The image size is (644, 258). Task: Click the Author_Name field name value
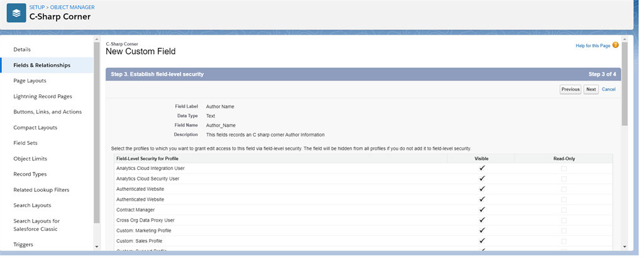[x=221, y=125]
